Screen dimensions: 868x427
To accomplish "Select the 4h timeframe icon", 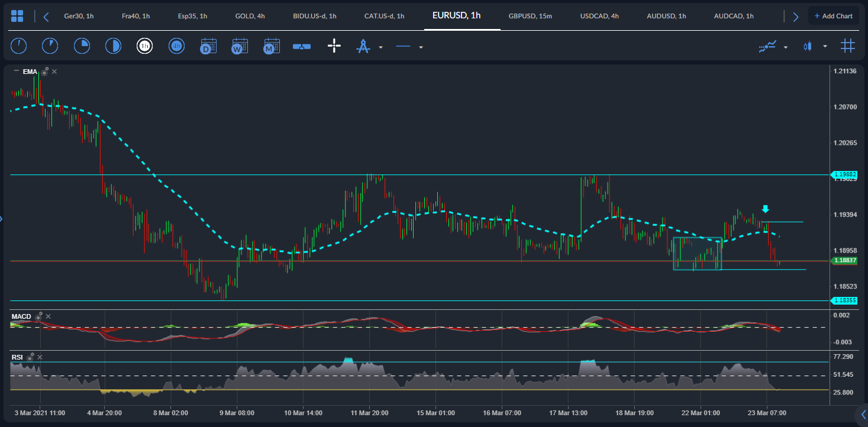I will pyautogui.click(x=176, y=46).
